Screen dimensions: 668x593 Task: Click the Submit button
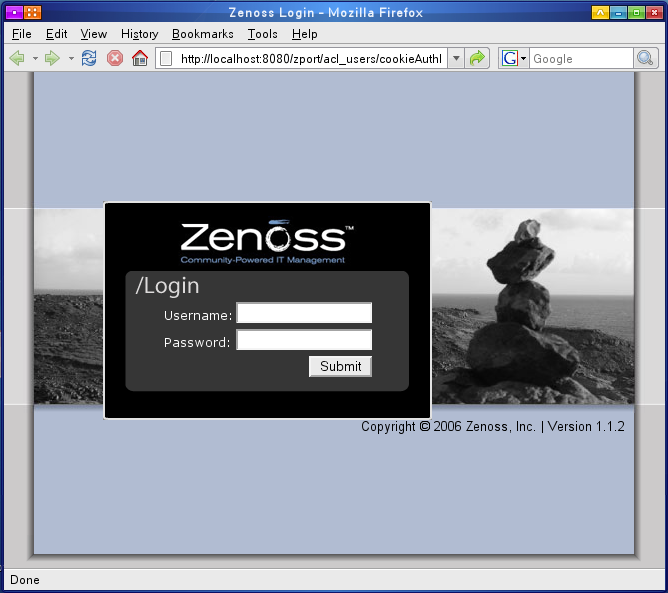pos(340,366)
